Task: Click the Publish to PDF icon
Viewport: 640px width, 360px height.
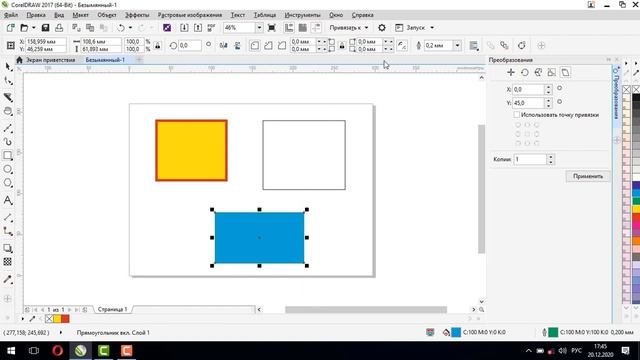Action: tap(211, 28)
